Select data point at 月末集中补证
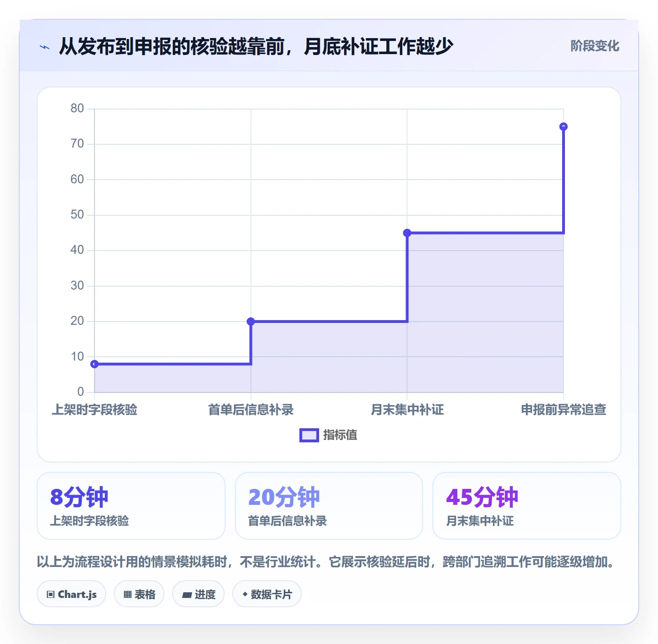This screenshot has width=658, height=644. coord(407,233)
